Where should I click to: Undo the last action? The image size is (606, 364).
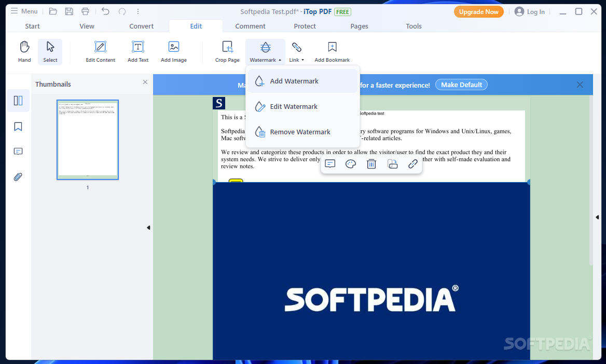(x=105, y=11)
